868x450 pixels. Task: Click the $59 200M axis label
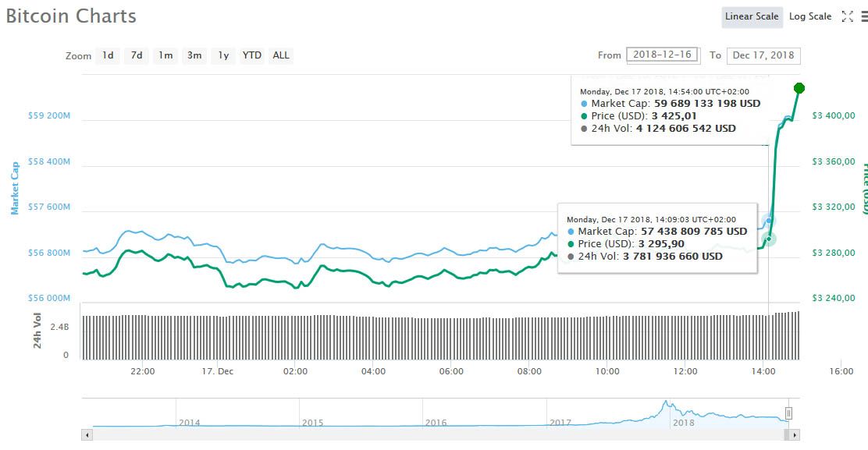(x=49, y=115)
